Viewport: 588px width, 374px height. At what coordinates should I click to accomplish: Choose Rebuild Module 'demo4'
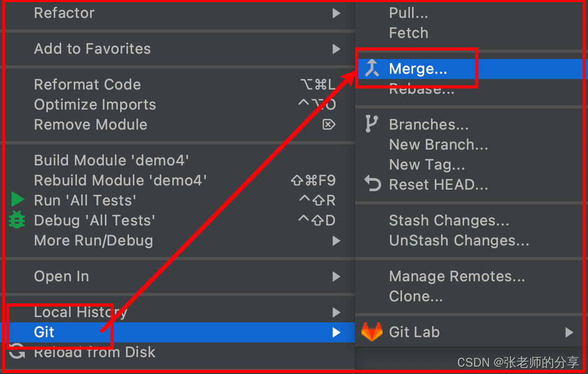pyautogui.click(x=120, y=181)
